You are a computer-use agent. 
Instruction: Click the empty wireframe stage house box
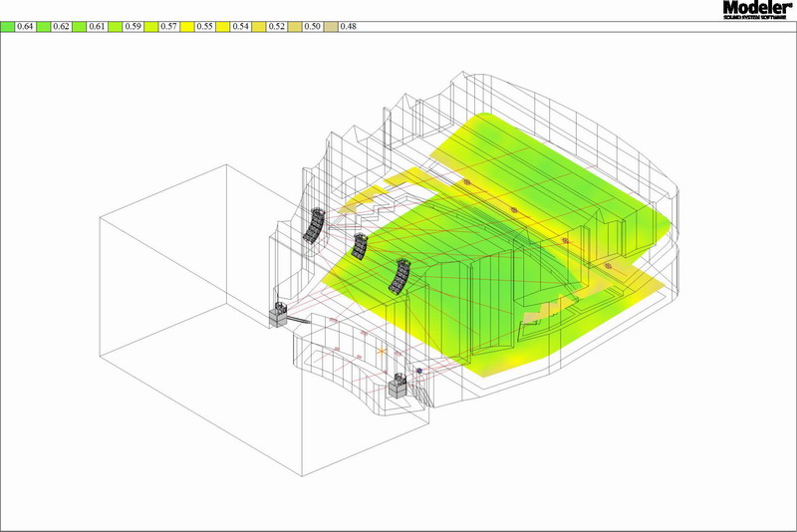(169, 329)
